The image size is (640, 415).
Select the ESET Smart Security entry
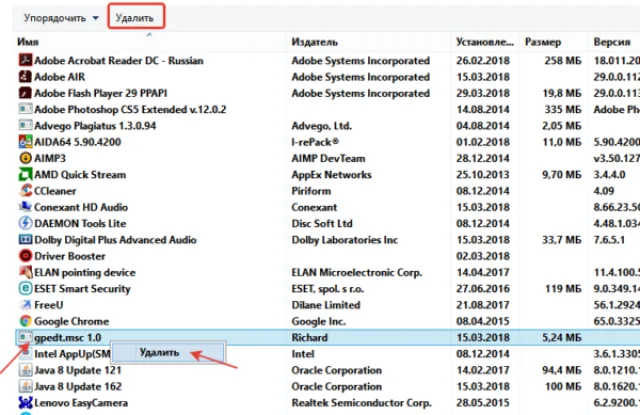coord(82,289)
